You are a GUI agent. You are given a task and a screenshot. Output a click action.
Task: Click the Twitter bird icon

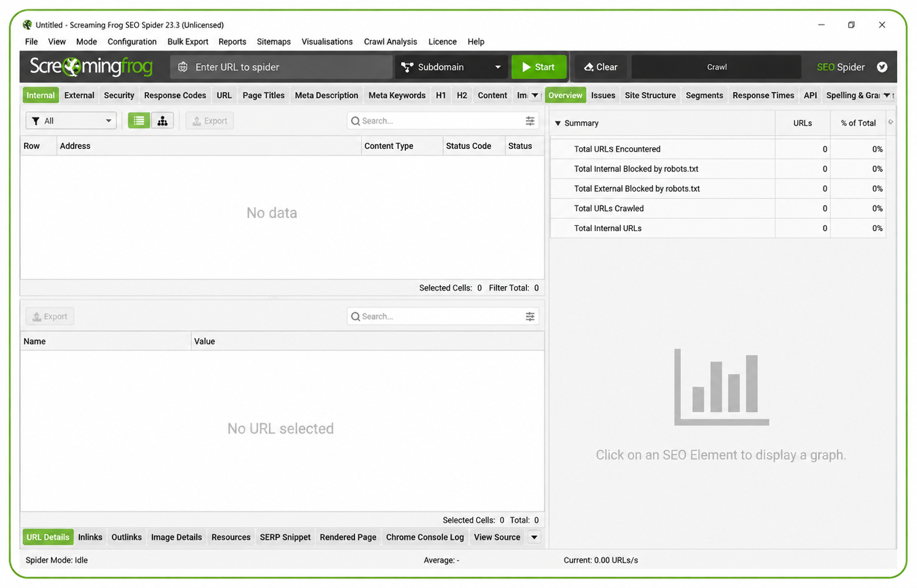pos(882,67)
